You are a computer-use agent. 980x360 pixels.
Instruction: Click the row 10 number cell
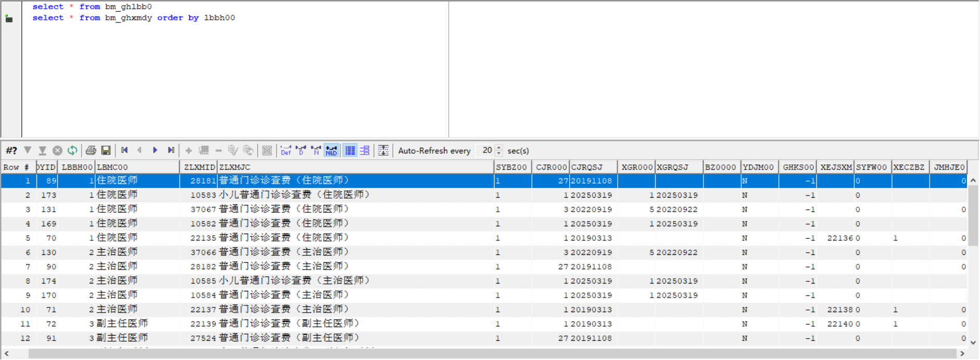[18, 310]
